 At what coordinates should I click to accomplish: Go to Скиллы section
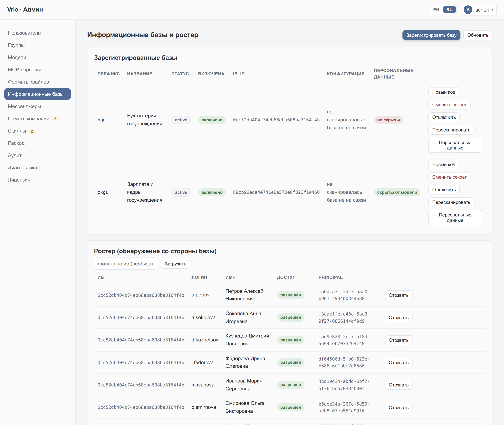(38, 131)
